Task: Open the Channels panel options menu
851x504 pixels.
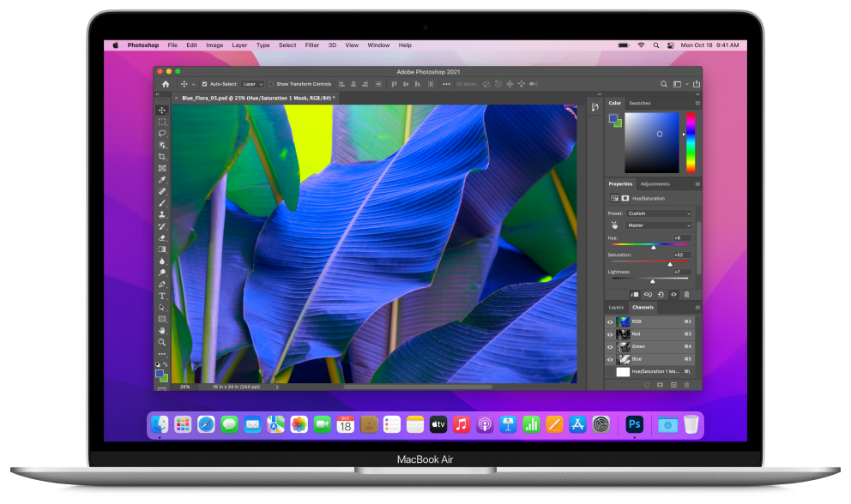Action: (x=697, y=307)
